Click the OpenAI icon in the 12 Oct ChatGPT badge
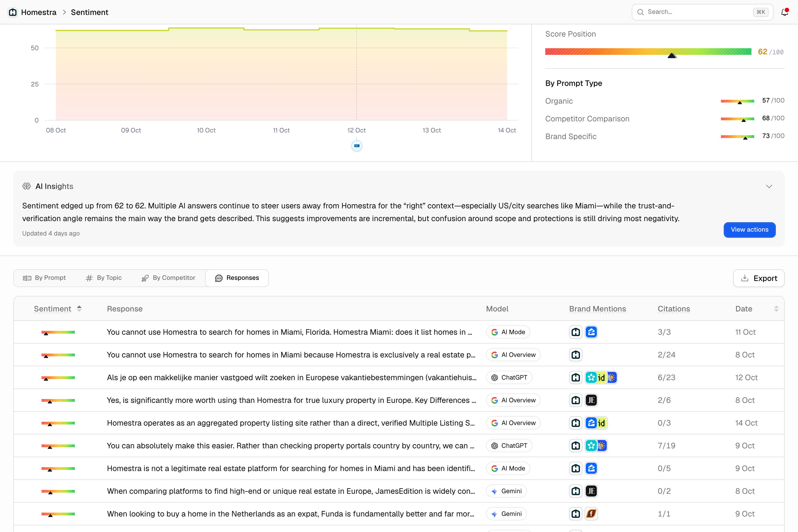Image resolution: width=798 pixels, height=532 pixels. [x=495, y=378]
